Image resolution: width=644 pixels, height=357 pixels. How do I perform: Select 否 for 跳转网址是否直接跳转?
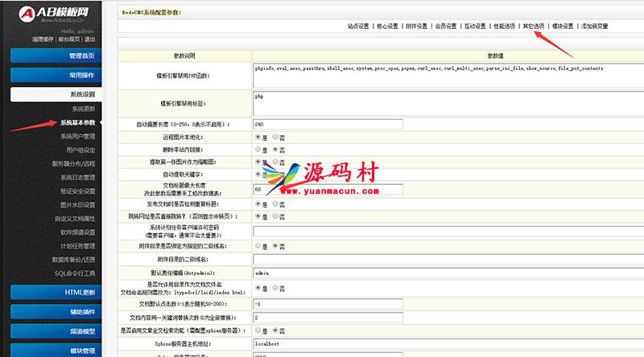275,215
